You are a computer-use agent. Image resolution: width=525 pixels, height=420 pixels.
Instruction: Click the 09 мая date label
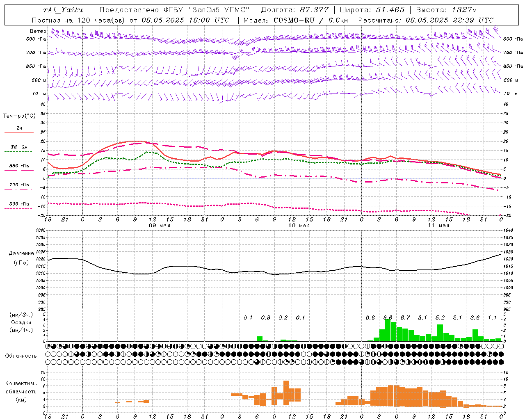pyautogui.click(x=159, y=226)
